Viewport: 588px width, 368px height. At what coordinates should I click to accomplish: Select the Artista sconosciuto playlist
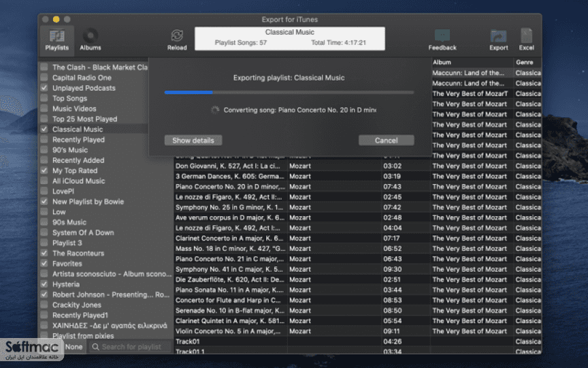pyautogui.click(x=112, y=274)
